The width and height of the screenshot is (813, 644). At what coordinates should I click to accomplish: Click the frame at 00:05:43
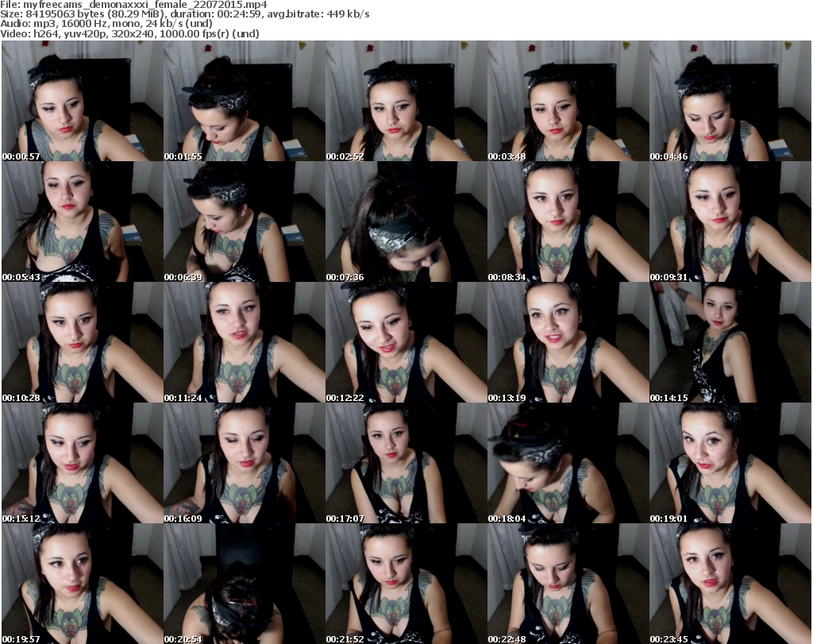point(83,222)
